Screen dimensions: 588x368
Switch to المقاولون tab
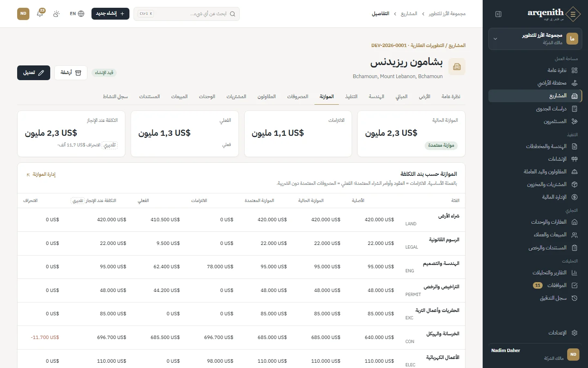(x=267, y=96)
